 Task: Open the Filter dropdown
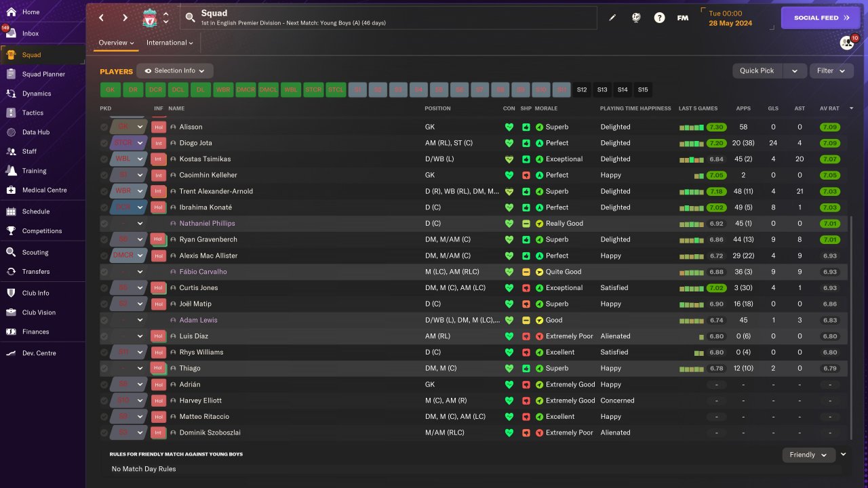click(831, 70)
